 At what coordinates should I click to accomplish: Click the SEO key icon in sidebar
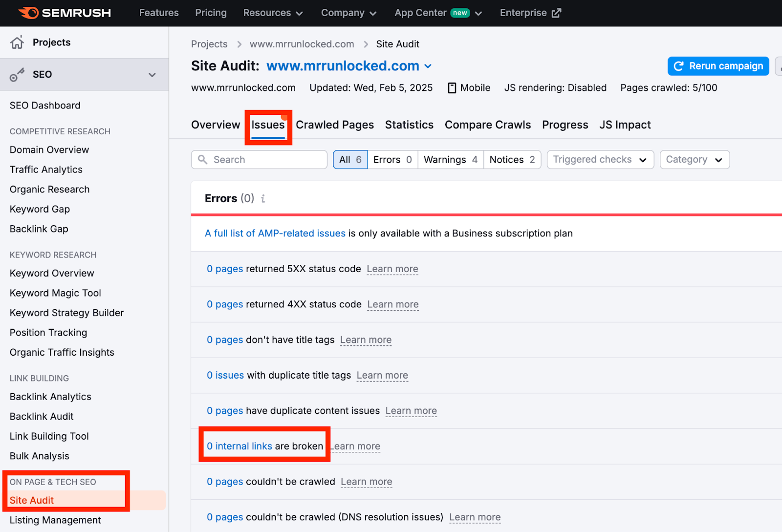coord(17,75)
